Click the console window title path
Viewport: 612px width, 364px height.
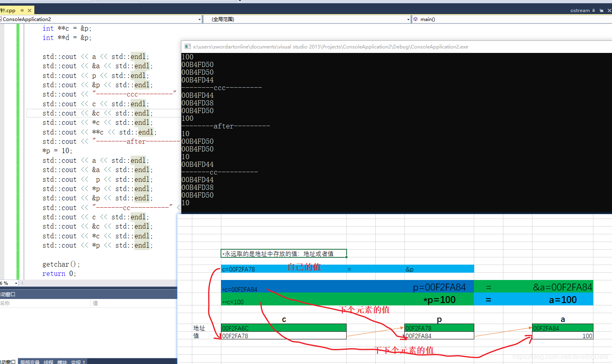click(x=330, y=46)
